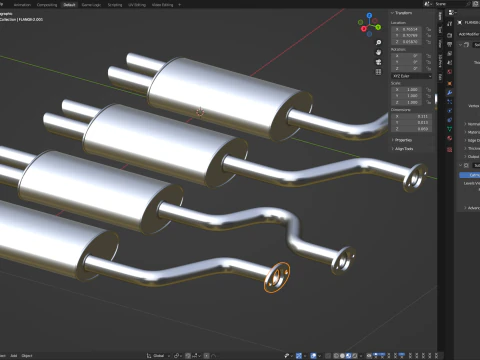The image size is (480, 360).
Task: Lock the Location X axis
Action: (x=428, y=29)
